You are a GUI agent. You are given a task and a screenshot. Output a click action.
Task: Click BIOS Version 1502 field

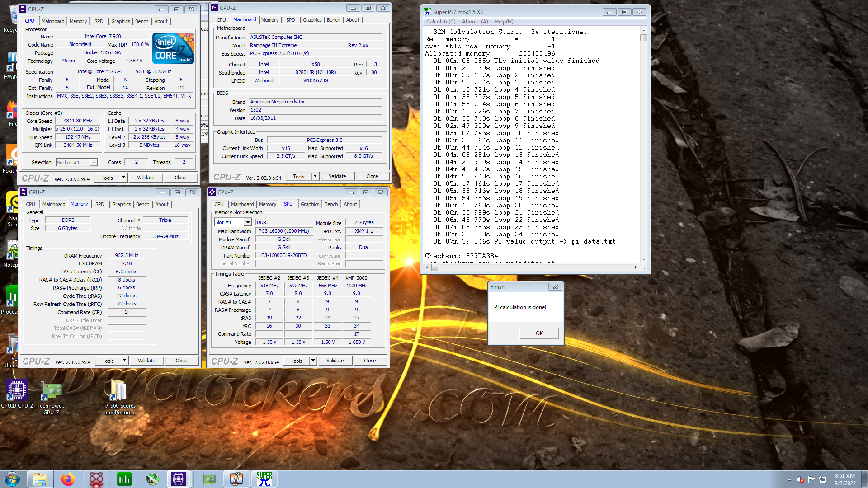tap(315, 110)
